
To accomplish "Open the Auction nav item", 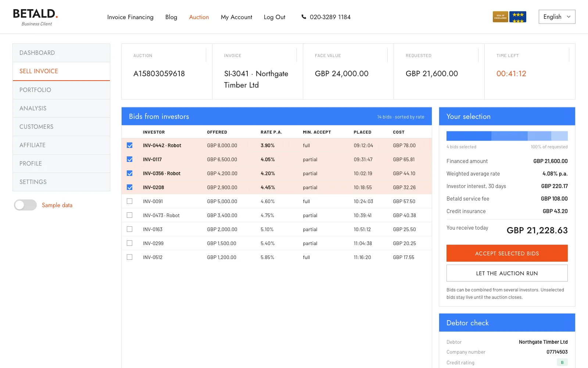I will tap(199, 17).
